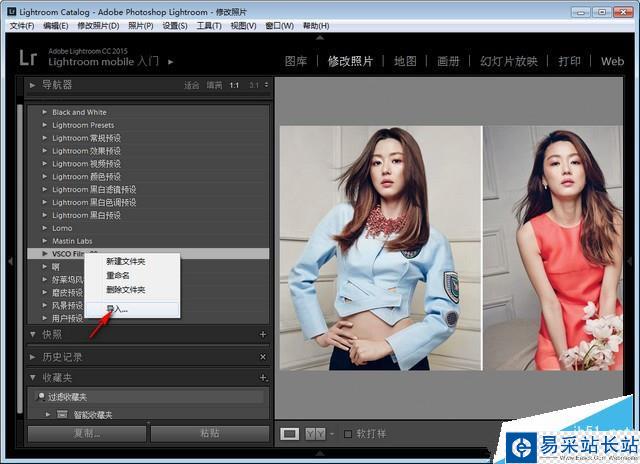Set navigator zoom to 填满
Screen dimensions: 640x464
(x=214, y=85)
